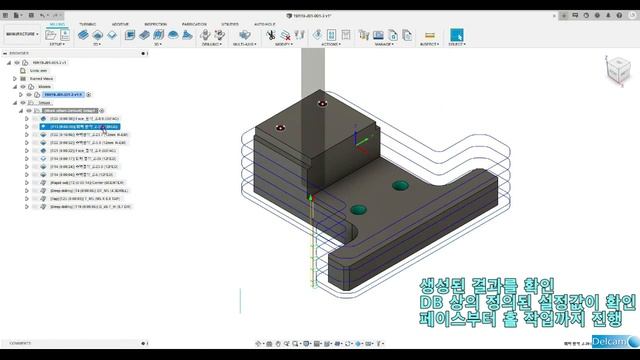Activate the radio button beside the model component
The width and height of the screenshot is (640, 360).
click(89, 95)
